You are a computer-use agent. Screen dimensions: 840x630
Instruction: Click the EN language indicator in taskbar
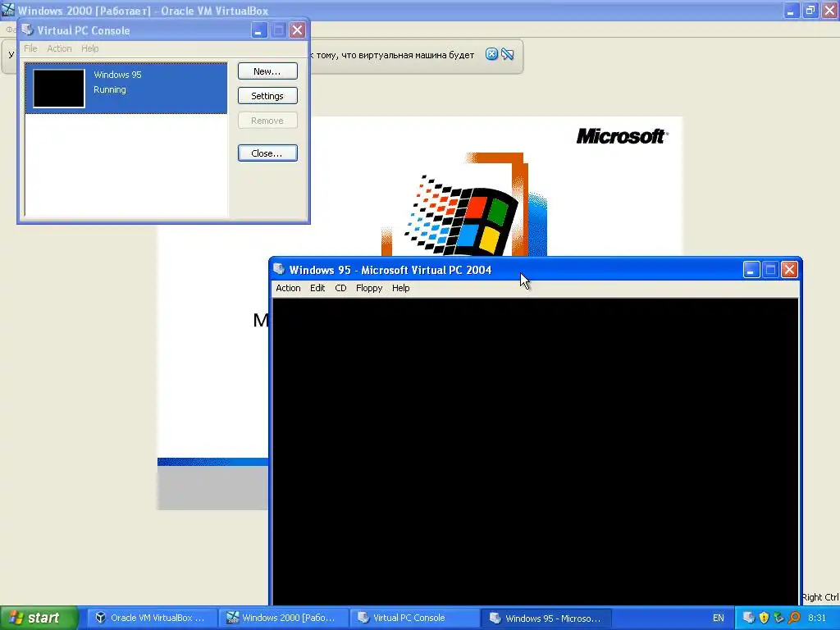(x=718, y=618)
